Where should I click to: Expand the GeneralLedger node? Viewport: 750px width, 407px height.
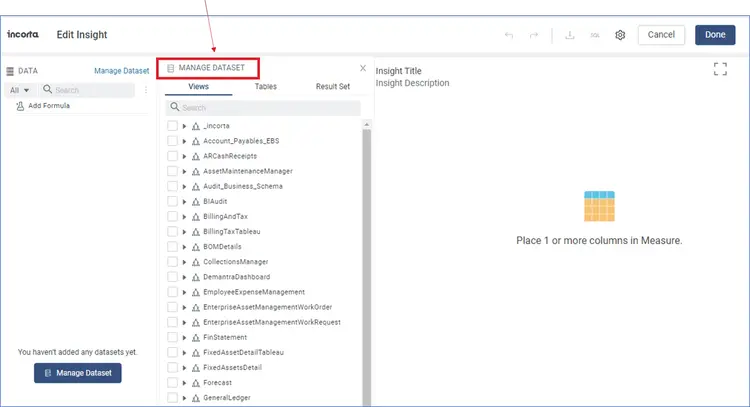184,398
